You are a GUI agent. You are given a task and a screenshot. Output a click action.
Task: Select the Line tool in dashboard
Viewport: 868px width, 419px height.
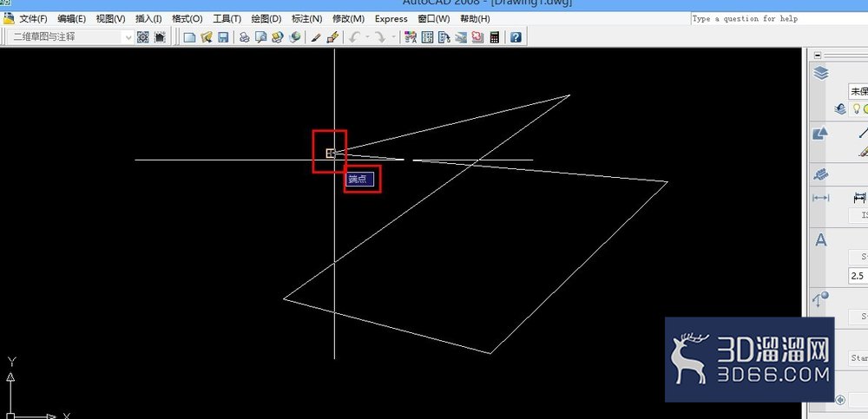pyautogui.click(x=863, y=133)
